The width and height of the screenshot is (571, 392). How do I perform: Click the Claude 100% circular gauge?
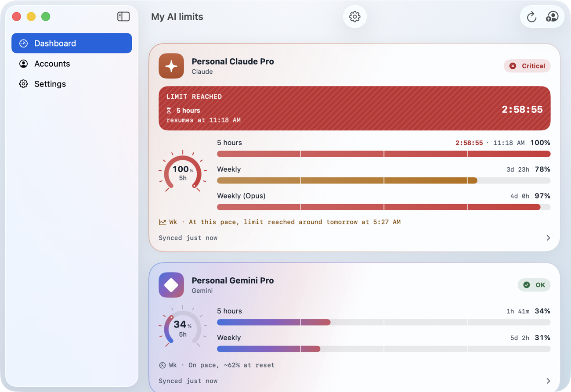[183, 172]
